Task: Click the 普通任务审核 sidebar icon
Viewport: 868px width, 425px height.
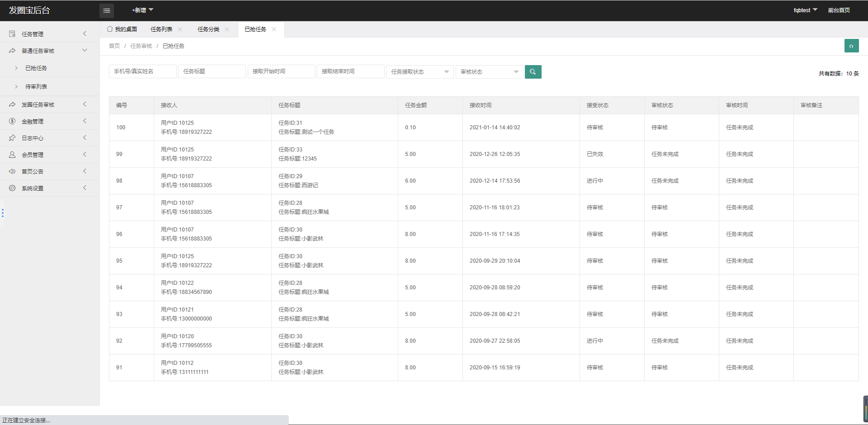Action: point(12,51)
